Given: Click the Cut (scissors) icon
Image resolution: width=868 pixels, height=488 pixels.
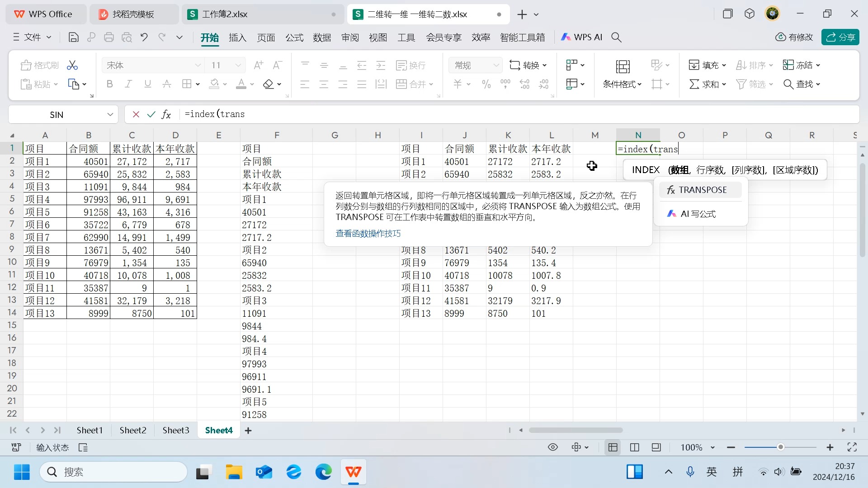Looking at the screenshot, I should (72, 65).
